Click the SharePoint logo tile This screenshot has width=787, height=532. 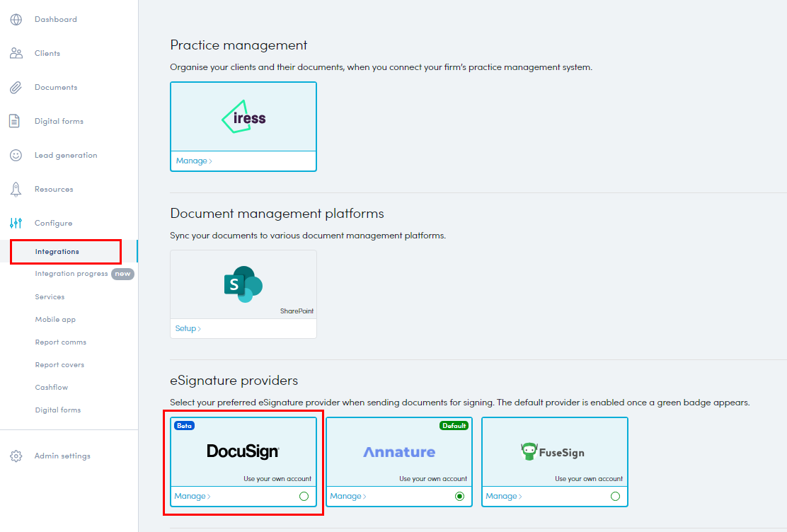(243, 284)
